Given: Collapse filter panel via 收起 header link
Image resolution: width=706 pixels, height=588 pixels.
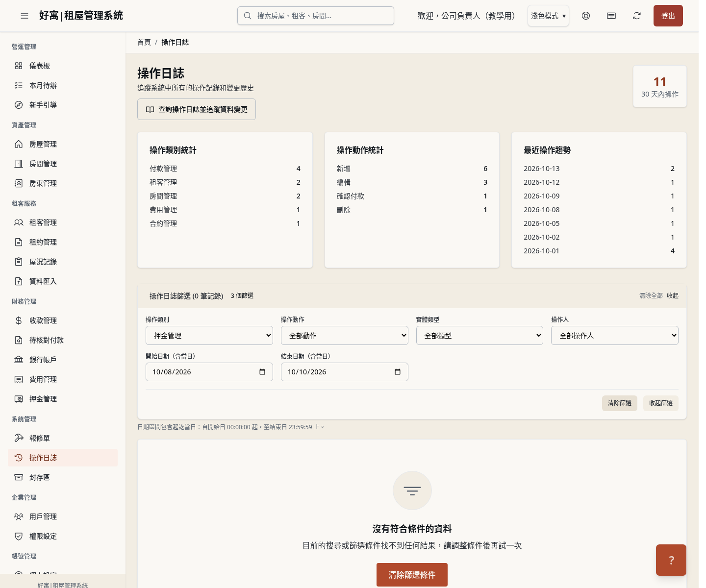Looking at the screenshot, I should (673, 296).
